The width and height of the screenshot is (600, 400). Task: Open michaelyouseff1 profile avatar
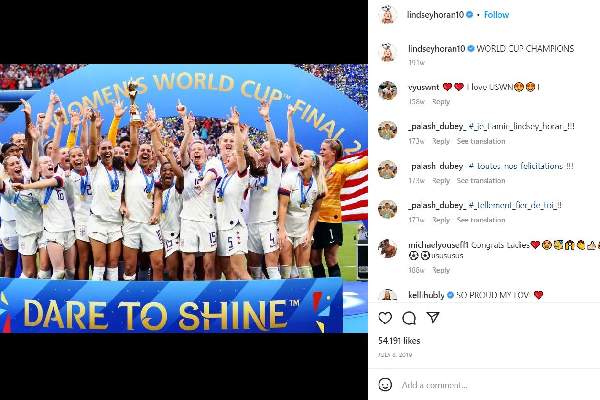pos(387,248)
